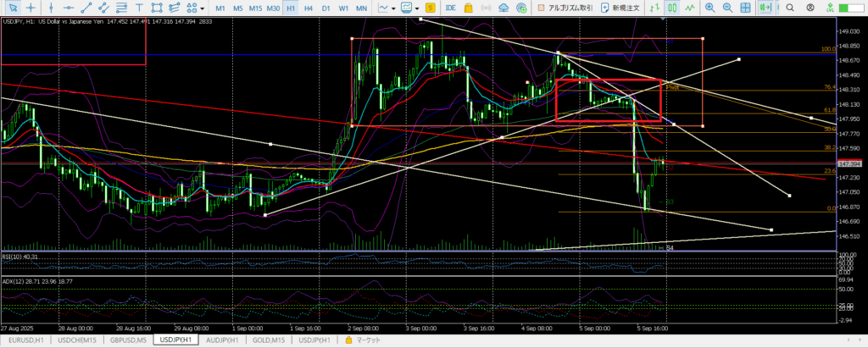
Task: Open the EURUSD,H1 chart tab
Action: 24,340
